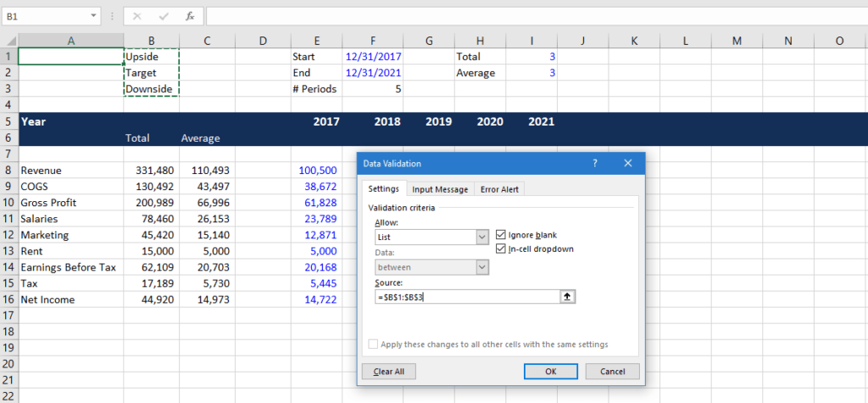The width and height of the screenshot is (868, 403).
Task: Select row 8 header
Action: [9, 171]
